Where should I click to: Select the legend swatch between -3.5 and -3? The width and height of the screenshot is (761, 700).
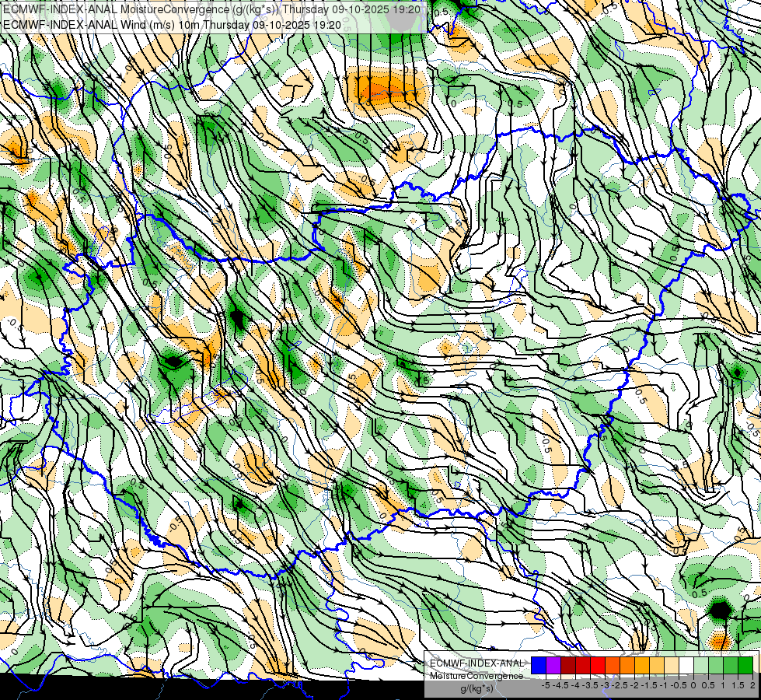(583, 665)
